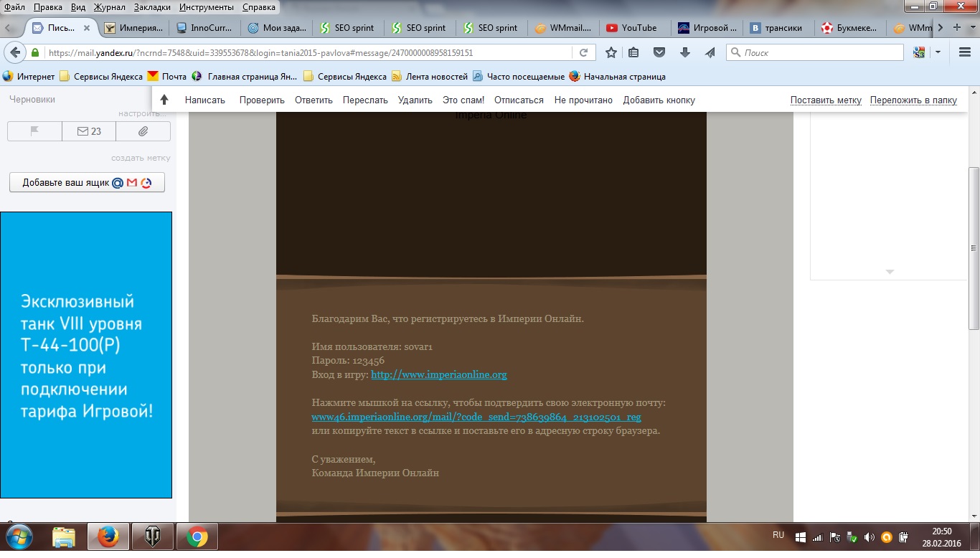Screen dimensions: 980x558
Task: Switch to the InnoCurr tab
Action: pos(206,28)
